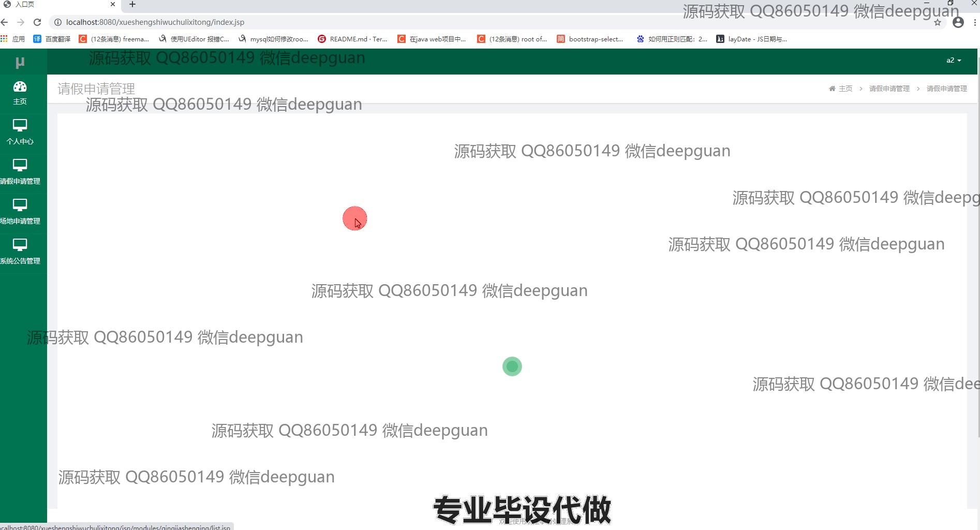This screenshot has width=980, height=530.
Task: Open a new browser tab
Action: 132,4
